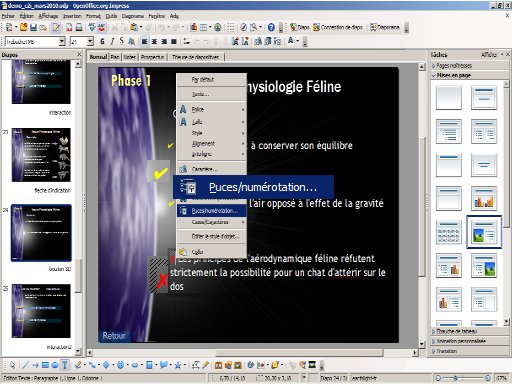The width and height of the screenshot is (512, 384).
Task: Insert hyperlink globe icon
Action: coord(218,27)
